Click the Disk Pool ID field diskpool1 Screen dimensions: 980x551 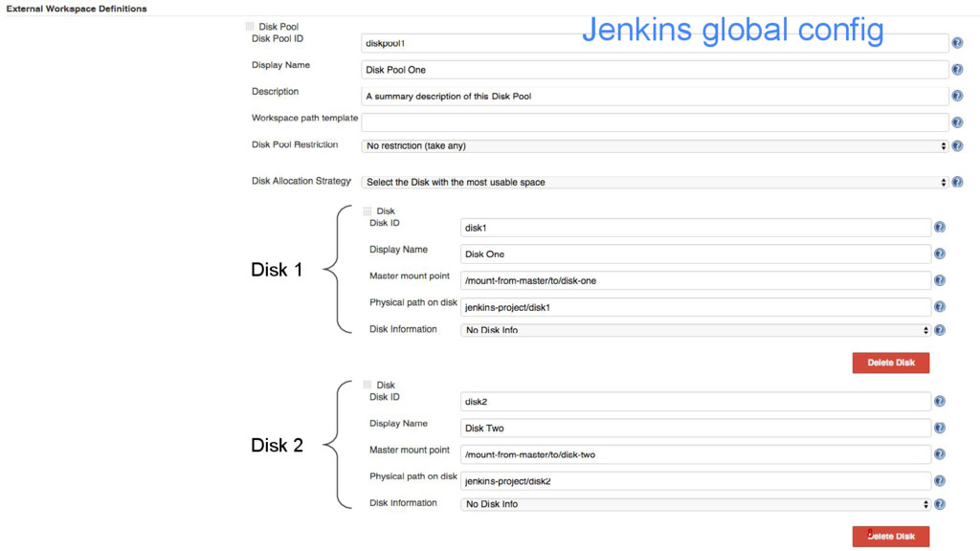[x=655, y=43]
